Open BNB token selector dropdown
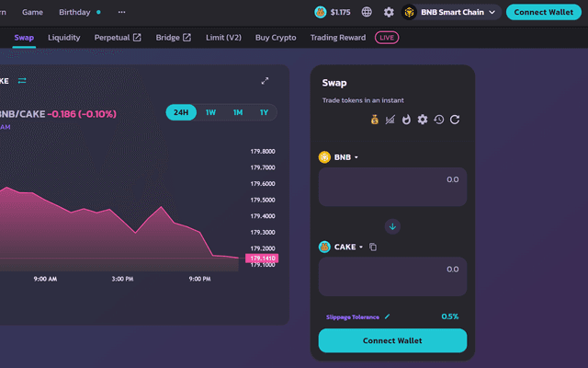 (346, 157)
